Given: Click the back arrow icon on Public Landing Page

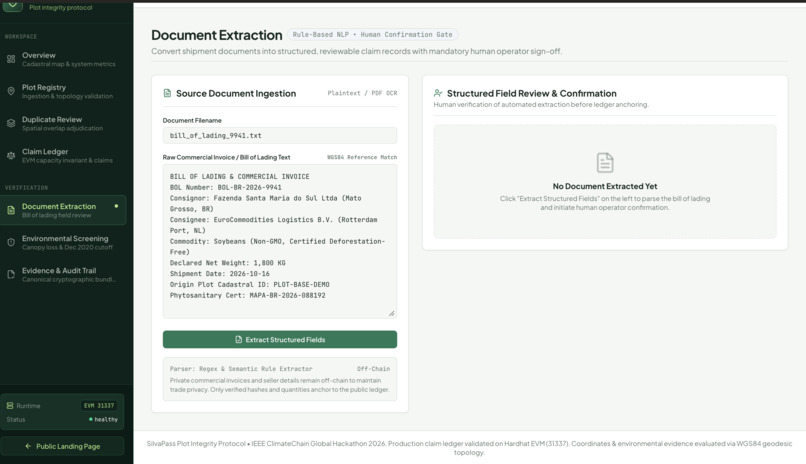Looking at the screenshot, I should pyautogui.click(x=28, y=446).
